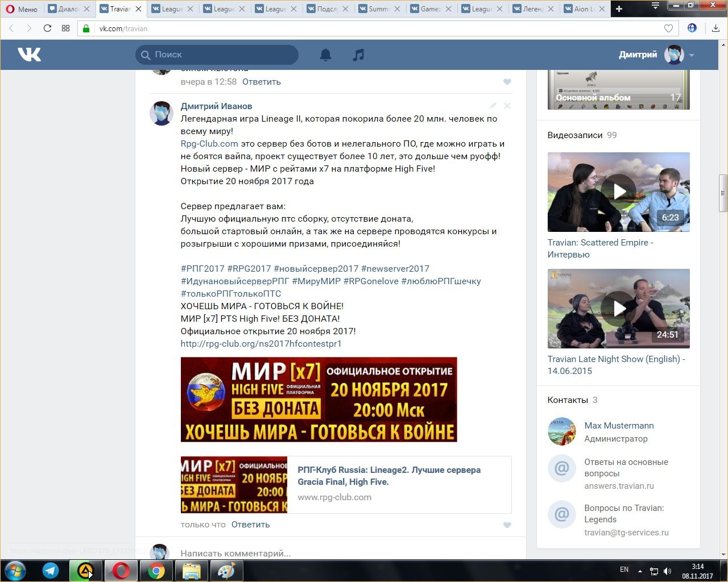Image resolution: width=728 pixels, height=582 pixels.
Task: Add a new browser tab
Action: point(619,9)
